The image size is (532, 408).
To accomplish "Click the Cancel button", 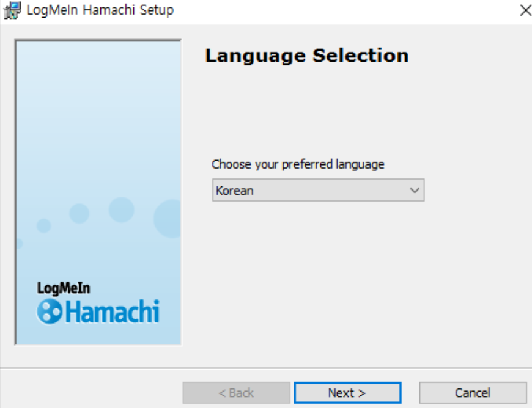I will click(x=473, y=393).
